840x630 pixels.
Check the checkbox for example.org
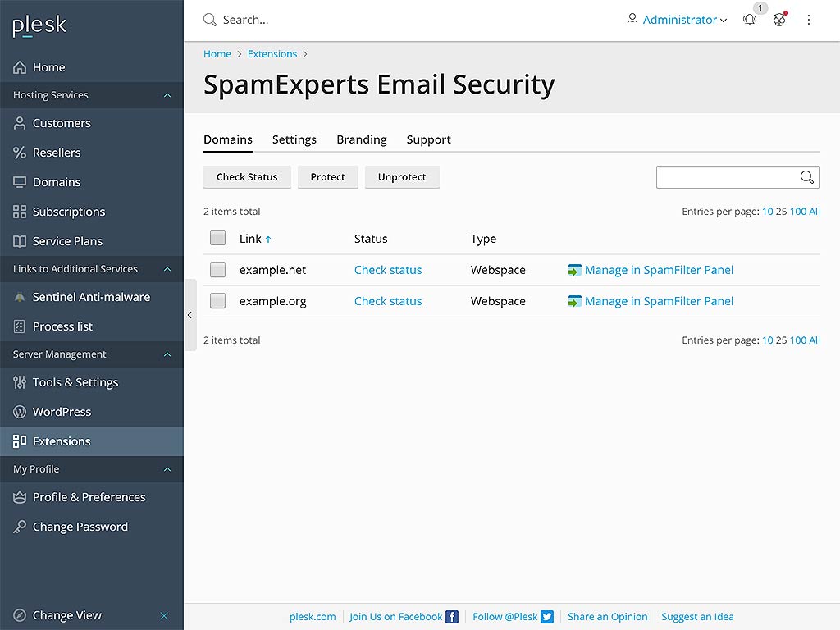[217, 300]
